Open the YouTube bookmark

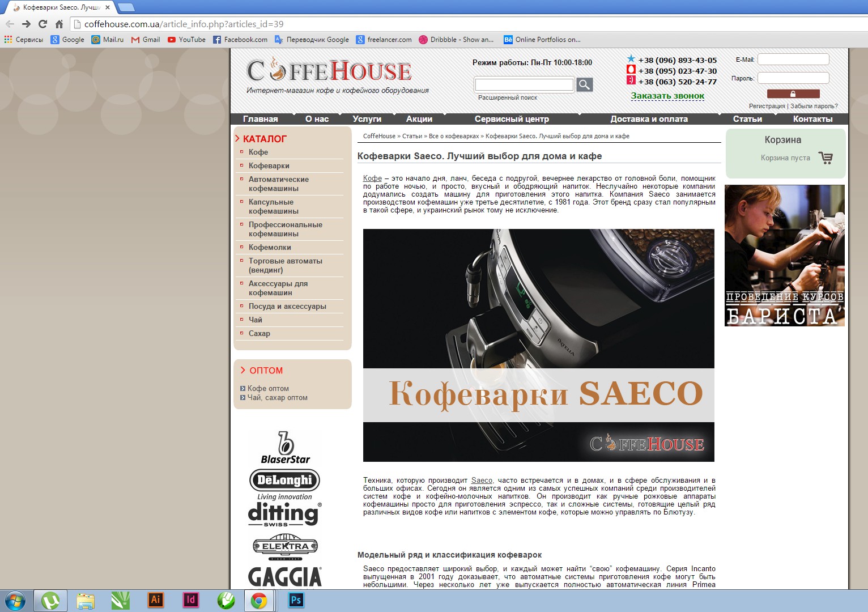tap(186, 40)
